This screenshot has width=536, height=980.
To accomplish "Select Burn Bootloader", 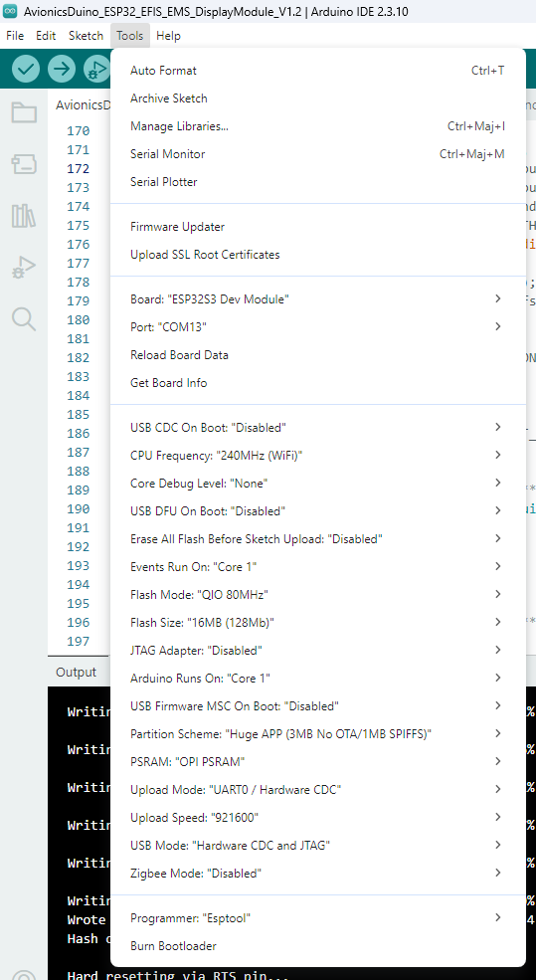I will pos(318,945).
